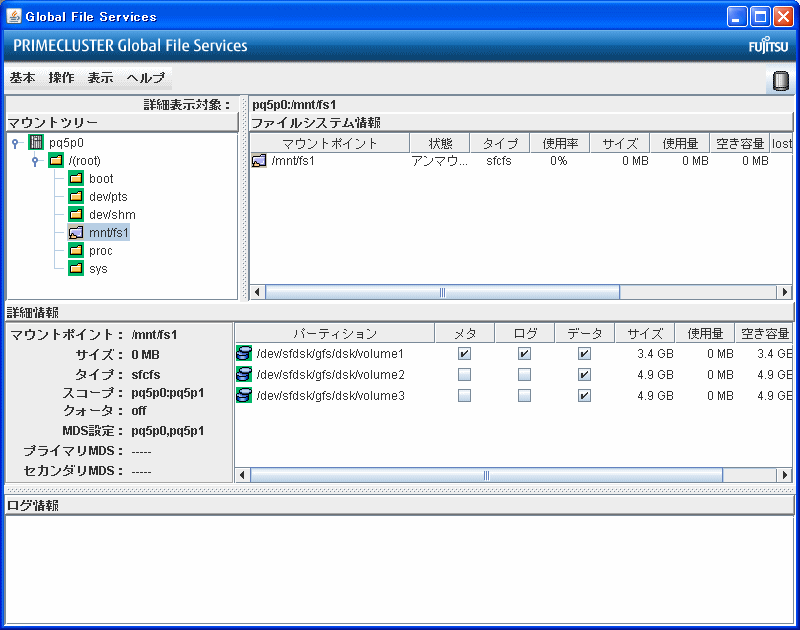Click the cylinder icon at toolbar right

(780, 81)
